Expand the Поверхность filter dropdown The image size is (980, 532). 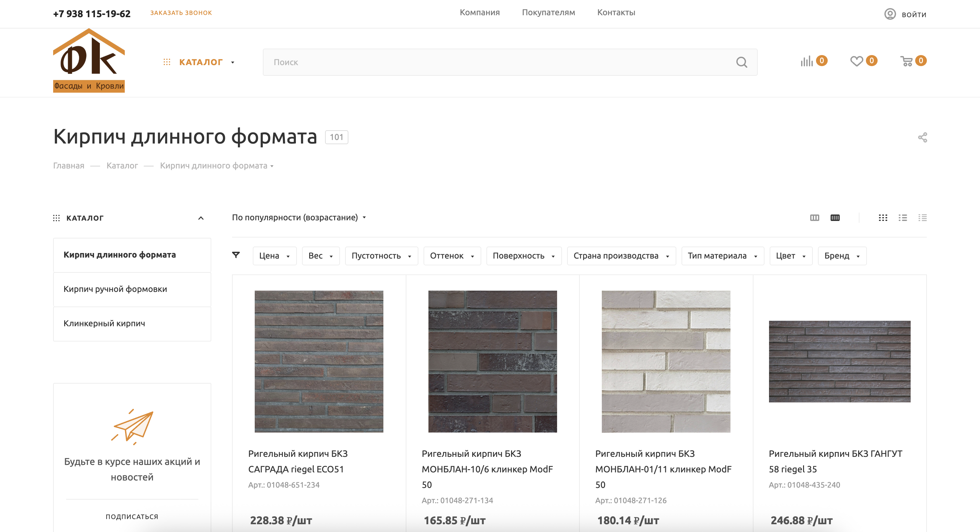524,256
